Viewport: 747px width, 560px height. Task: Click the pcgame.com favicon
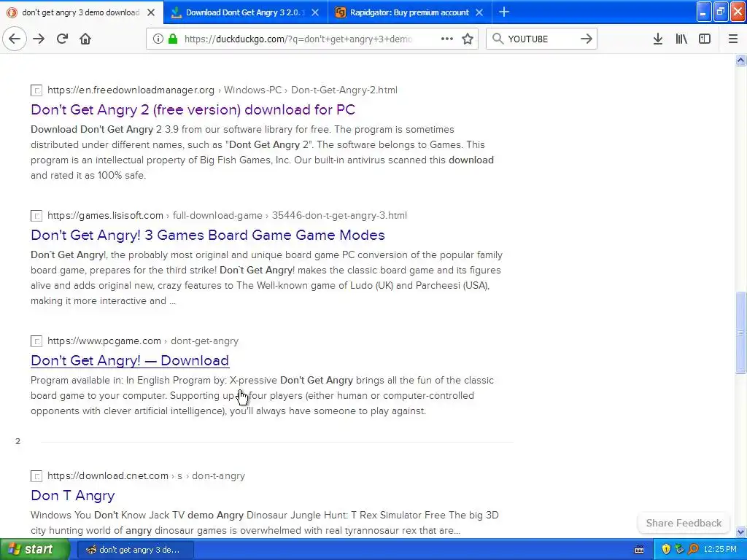36,341
